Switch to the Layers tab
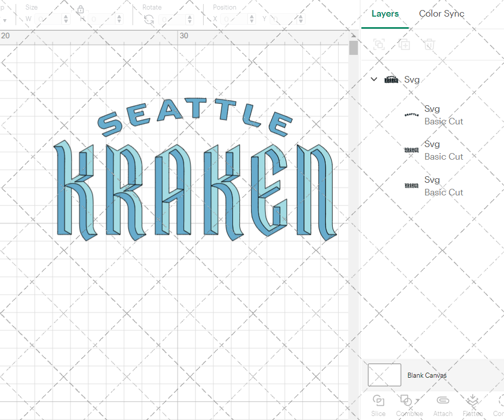This screenshot has width=504, height=420. pos(385,14)
